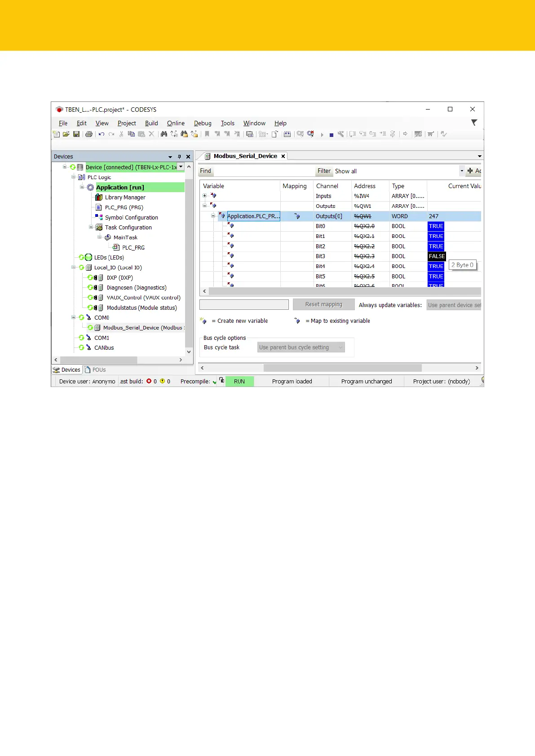This screenshot has height=756, width=535.
Task: Click the PLC Logic node icon
Action: pos(82,177)
